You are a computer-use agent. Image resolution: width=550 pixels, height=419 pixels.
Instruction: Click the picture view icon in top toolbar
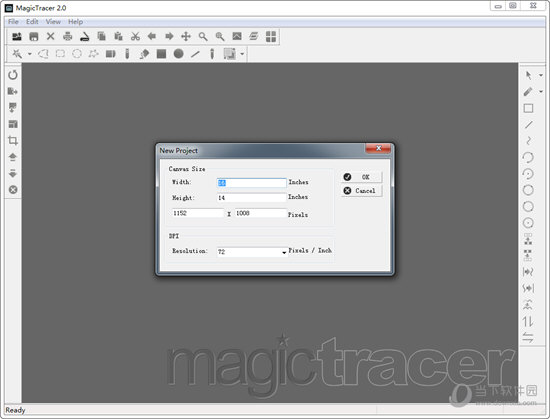(x=237, y=36)
